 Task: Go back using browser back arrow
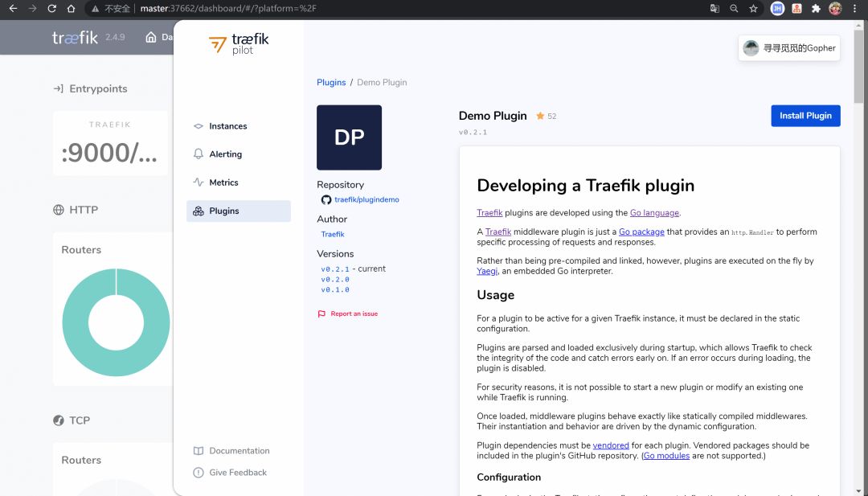[13, 8]
